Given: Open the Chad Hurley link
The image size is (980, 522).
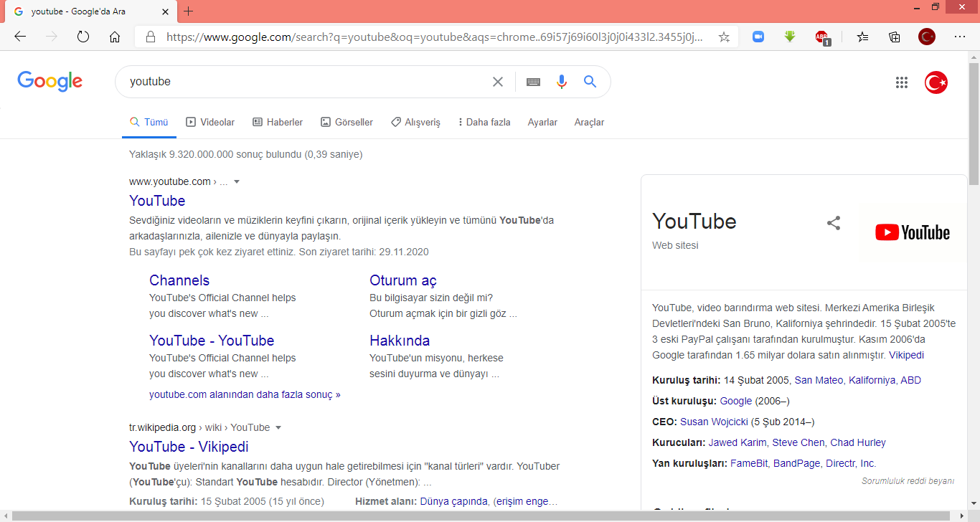Looking at the screenshot, I should 858,442.
